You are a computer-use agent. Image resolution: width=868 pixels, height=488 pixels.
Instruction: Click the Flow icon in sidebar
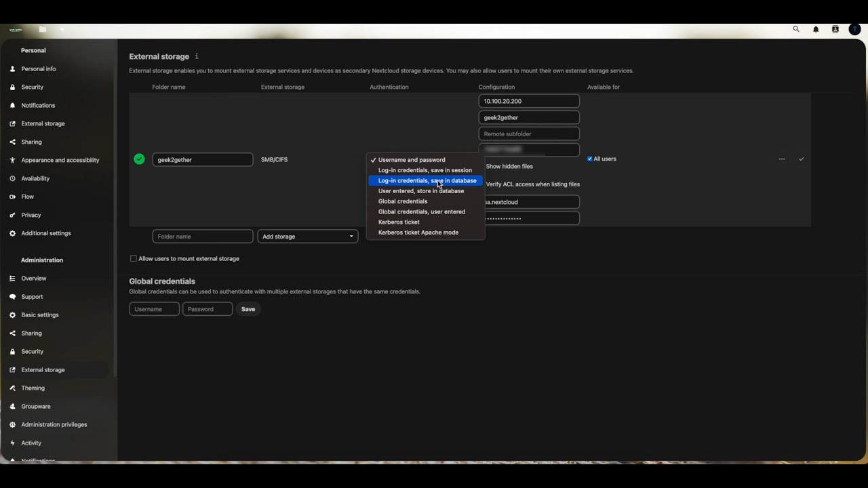12,197
